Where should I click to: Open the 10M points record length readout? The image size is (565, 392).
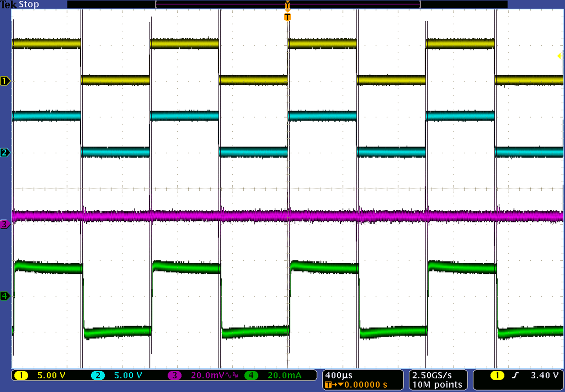(x=437, y=385)
